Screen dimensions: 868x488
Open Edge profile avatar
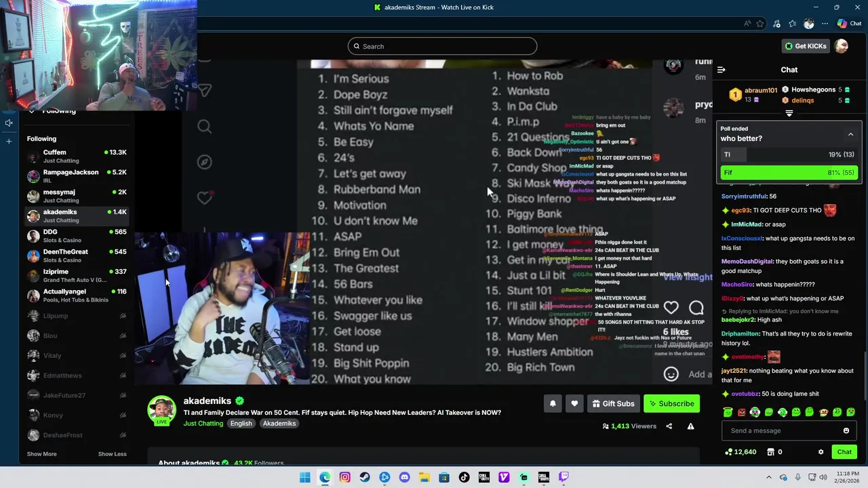click(x=808, y=24)
